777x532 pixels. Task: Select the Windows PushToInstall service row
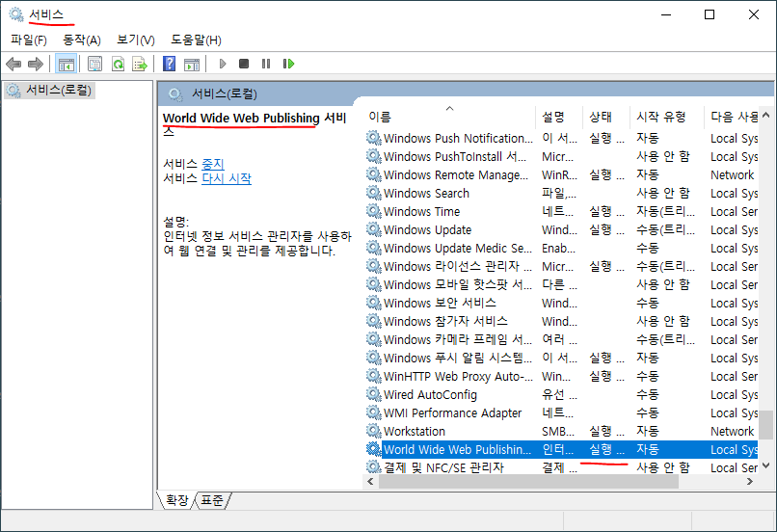[x=561, y=156]
